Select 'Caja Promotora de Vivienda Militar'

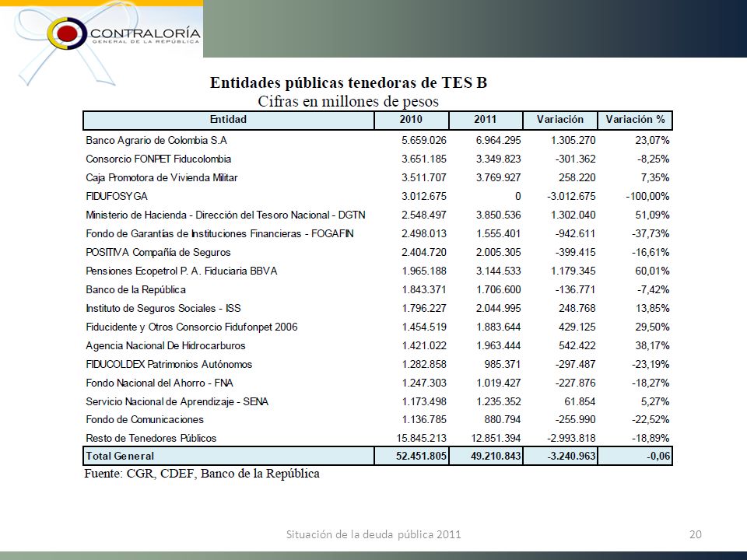[162, 177]
